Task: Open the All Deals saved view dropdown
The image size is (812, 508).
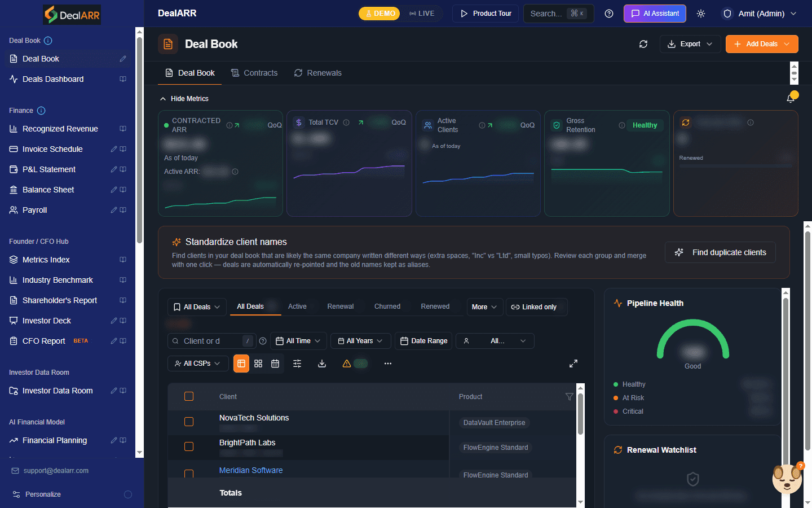Action: tap(197, 307)
